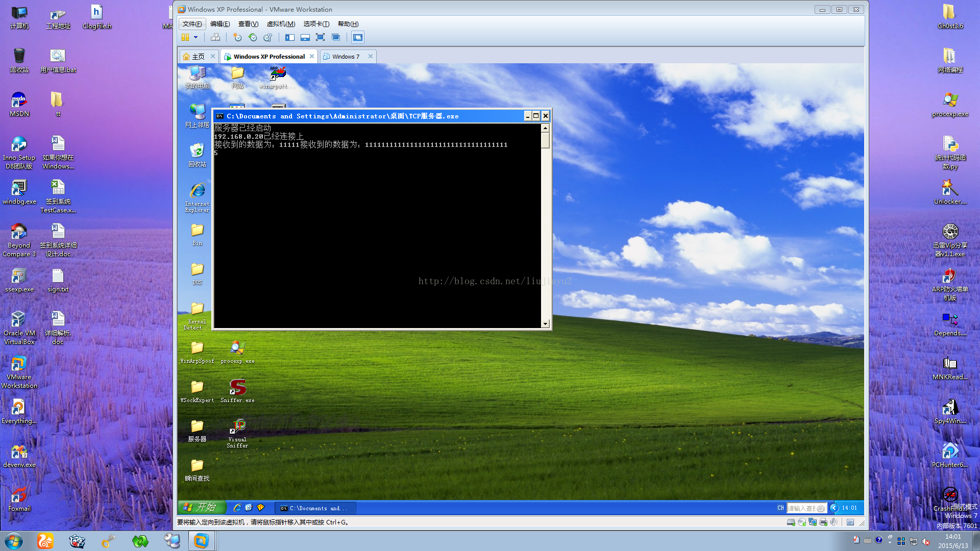Select the WinArpSpoof folder in XP
This screenshot has width=980, height=551.
click(x=197, y=352)
